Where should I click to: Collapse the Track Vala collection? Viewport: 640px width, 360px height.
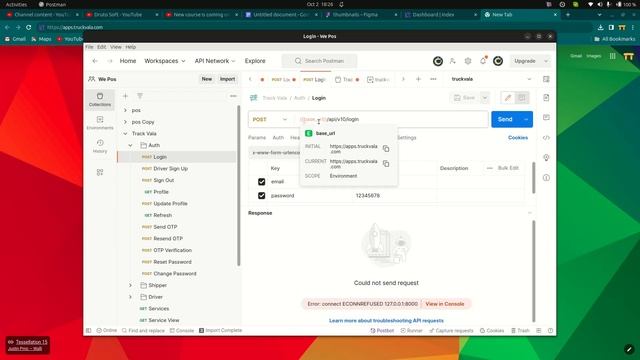pos(125,133)
